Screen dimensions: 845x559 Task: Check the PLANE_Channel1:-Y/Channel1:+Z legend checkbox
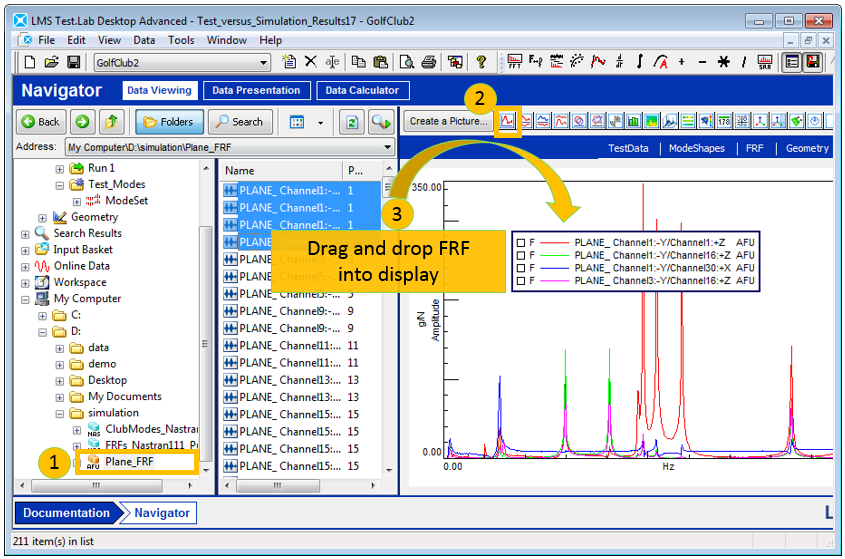point(520,242)
